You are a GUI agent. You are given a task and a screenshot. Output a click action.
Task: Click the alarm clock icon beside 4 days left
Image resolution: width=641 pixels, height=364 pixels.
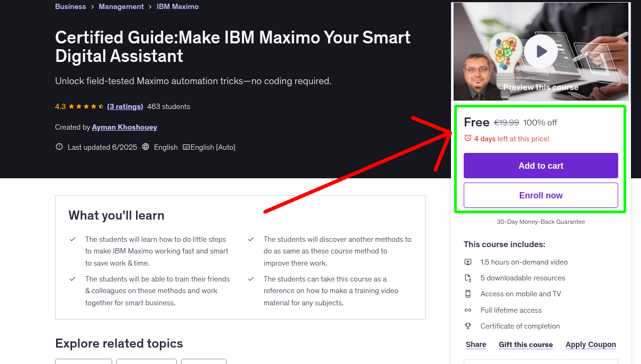(467, 138)
